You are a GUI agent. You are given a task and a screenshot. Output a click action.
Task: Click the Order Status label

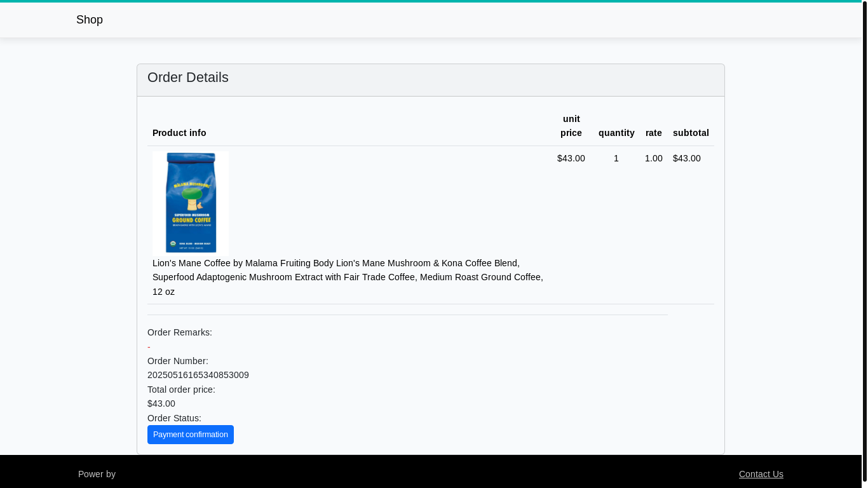174,418
